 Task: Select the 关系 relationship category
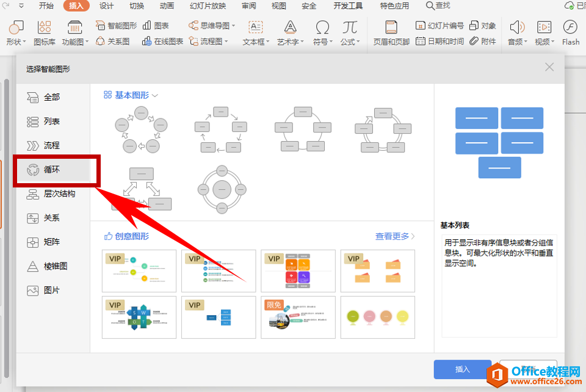(52, 218)
